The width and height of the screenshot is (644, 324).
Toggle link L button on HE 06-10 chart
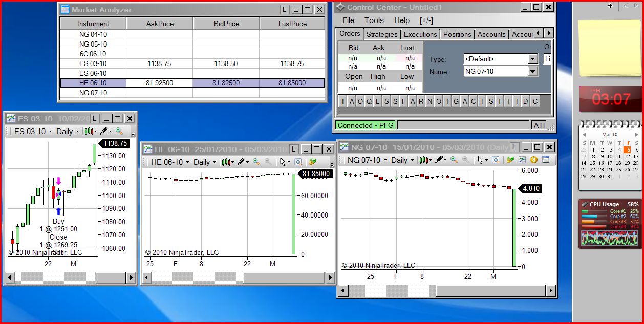(293, 149)
